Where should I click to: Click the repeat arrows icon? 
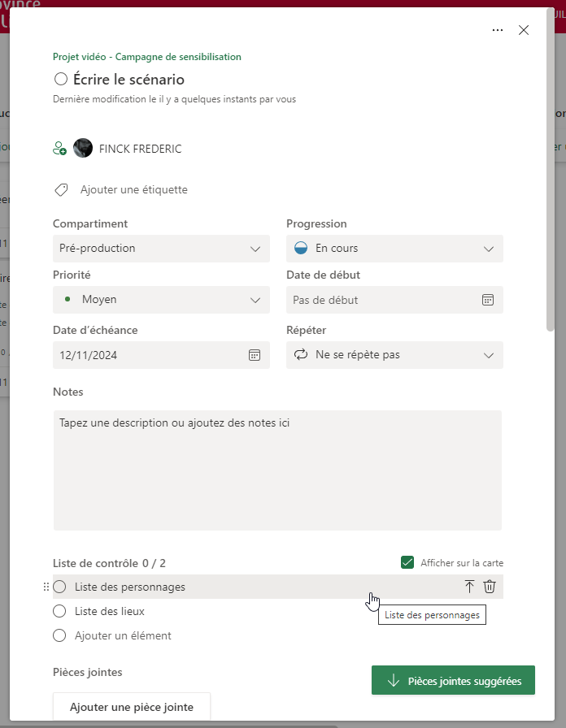(x=301, y=355)
